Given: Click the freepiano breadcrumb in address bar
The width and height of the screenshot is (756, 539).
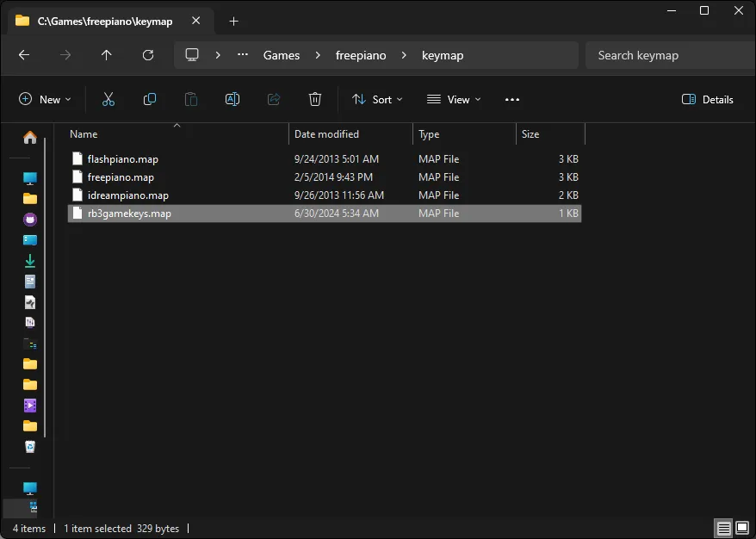Looking at the screenshot, I should tap(361, 55).
